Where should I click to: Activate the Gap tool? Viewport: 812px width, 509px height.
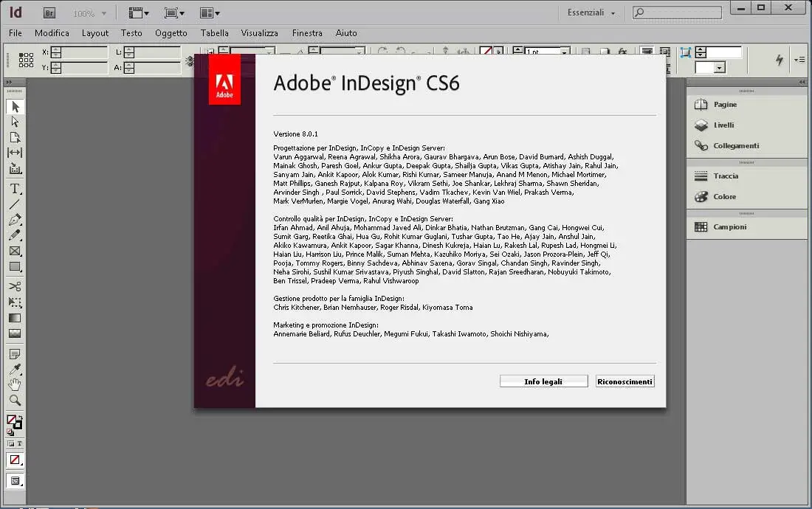pos(15,153)
